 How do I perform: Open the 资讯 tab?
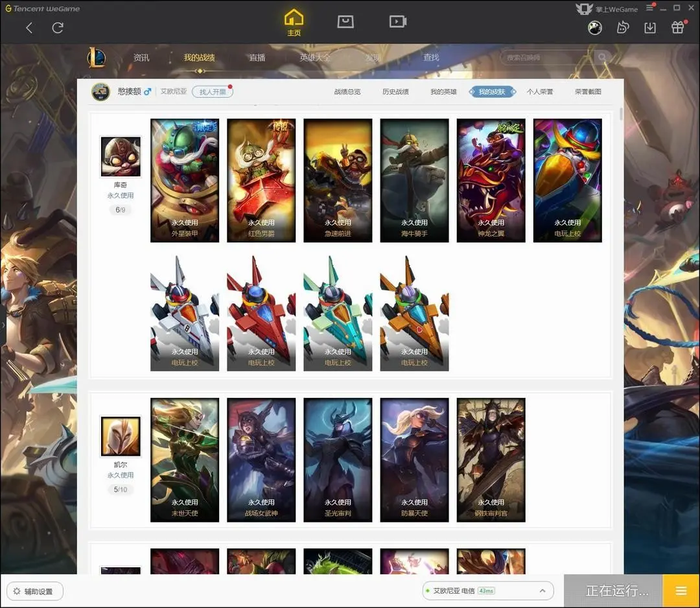pos(141,58)
